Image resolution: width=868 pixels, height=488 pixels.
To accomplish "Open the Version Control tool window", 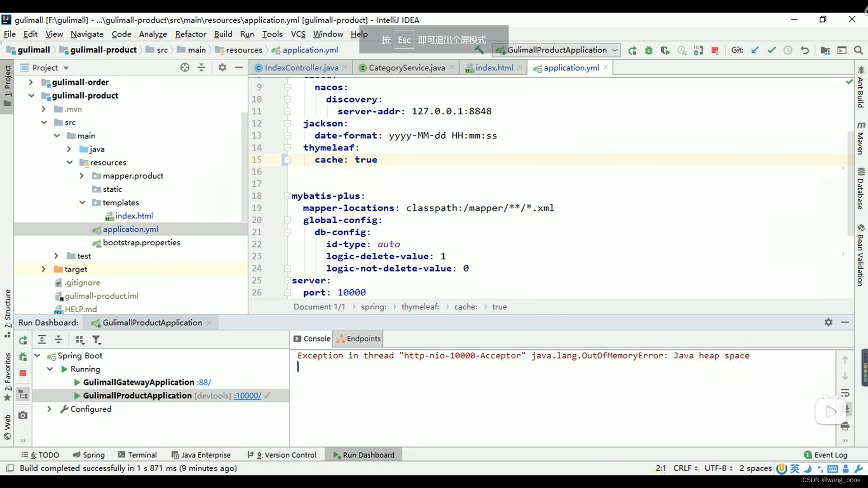I will tap(282, 455).
